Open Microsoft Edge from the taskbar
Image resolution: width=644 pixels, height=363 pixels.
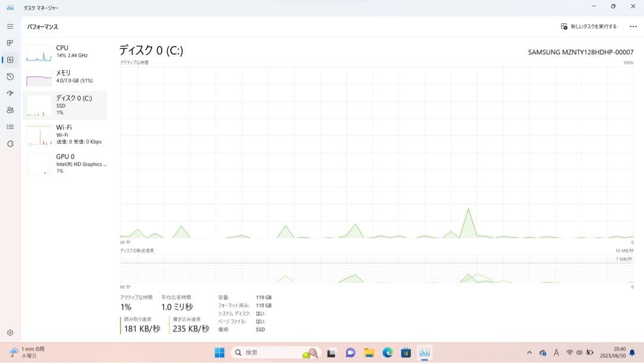coord(388,353)
